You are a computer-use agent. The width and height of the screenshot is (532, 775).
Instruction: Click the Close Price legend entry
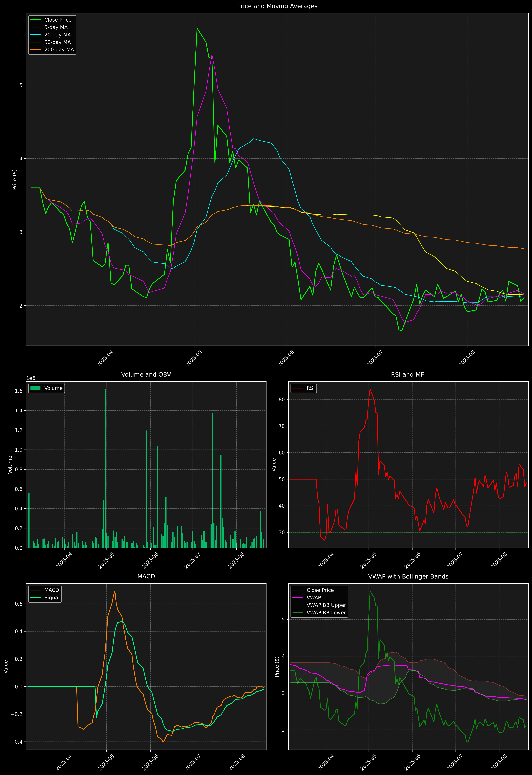pos(58,20)
